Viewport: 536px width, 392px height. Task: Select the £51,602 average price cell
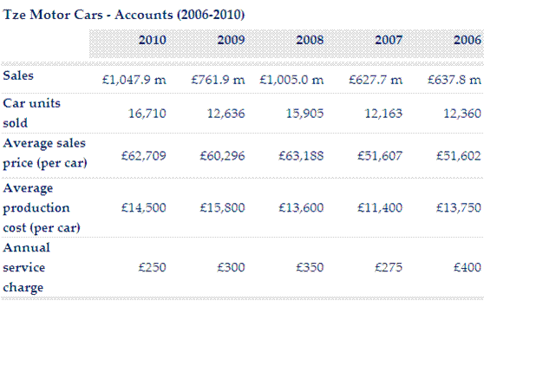[460, 156]
